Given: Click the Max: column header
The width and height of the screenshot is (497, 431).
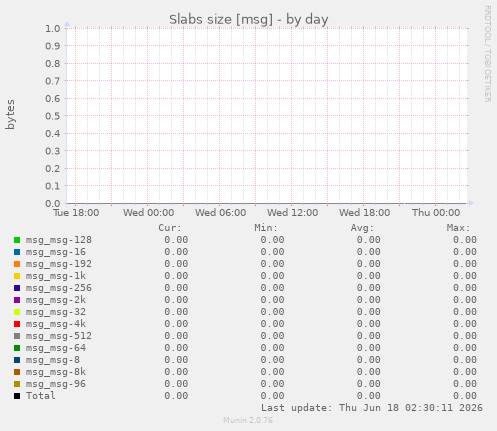Looking at the screenshot, I should pyautogui.click(x=458, y=228).
